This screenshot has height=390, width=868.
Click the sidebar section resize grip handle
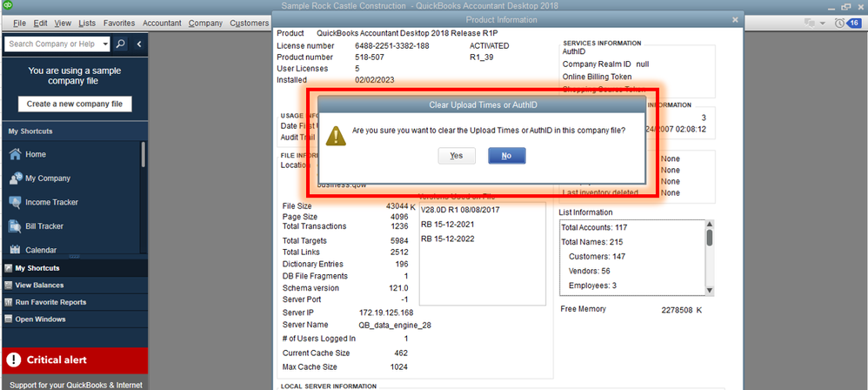(x=74, y=257)
